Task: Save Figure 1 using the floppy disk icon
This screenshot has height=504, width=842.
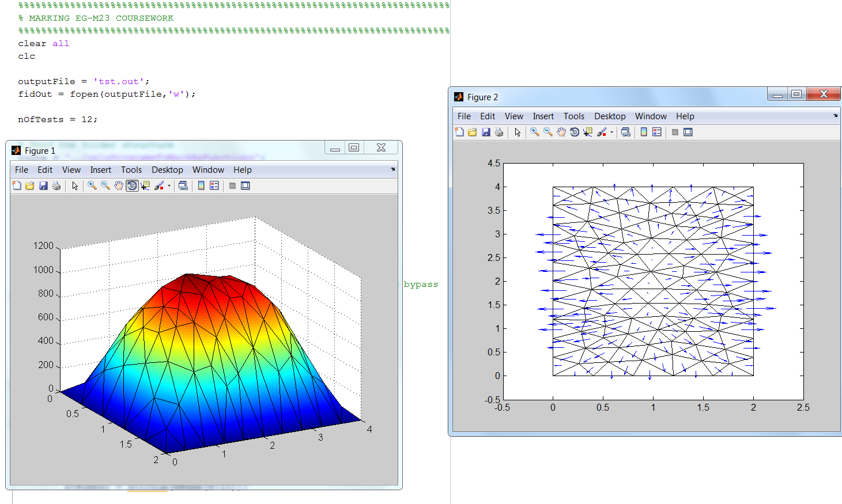Action: 43,185
